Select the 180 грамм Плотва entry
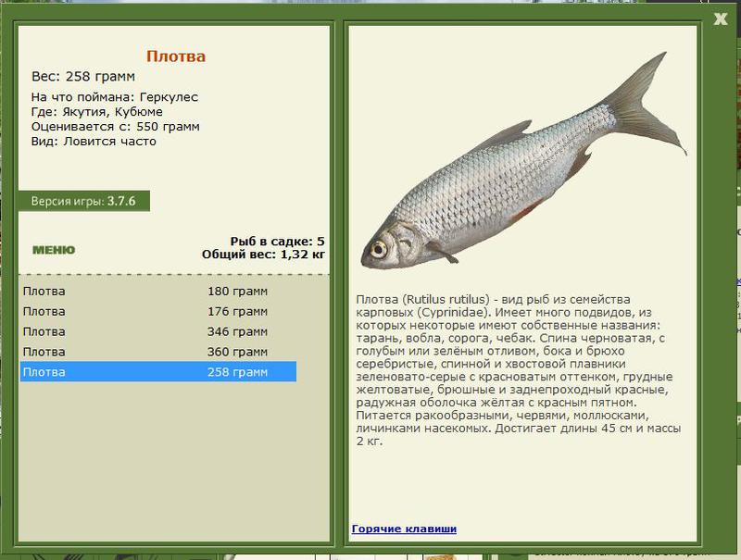 tap(157, 291)
